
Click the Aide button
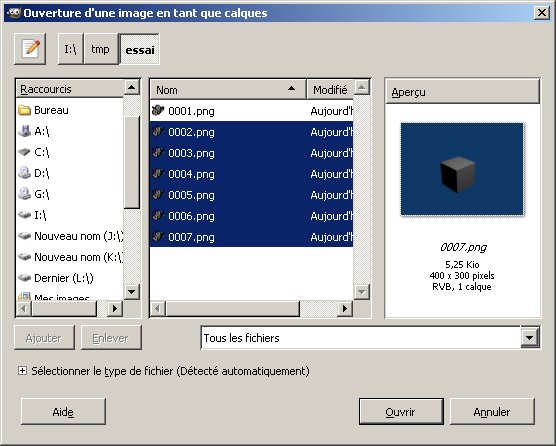point(63,412)
